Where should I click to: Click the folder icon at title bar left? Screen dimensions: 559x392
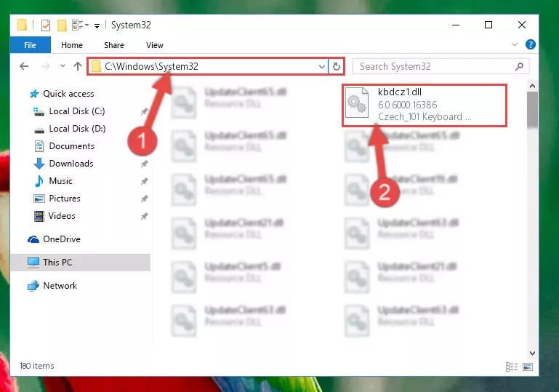tap(22, 25)
